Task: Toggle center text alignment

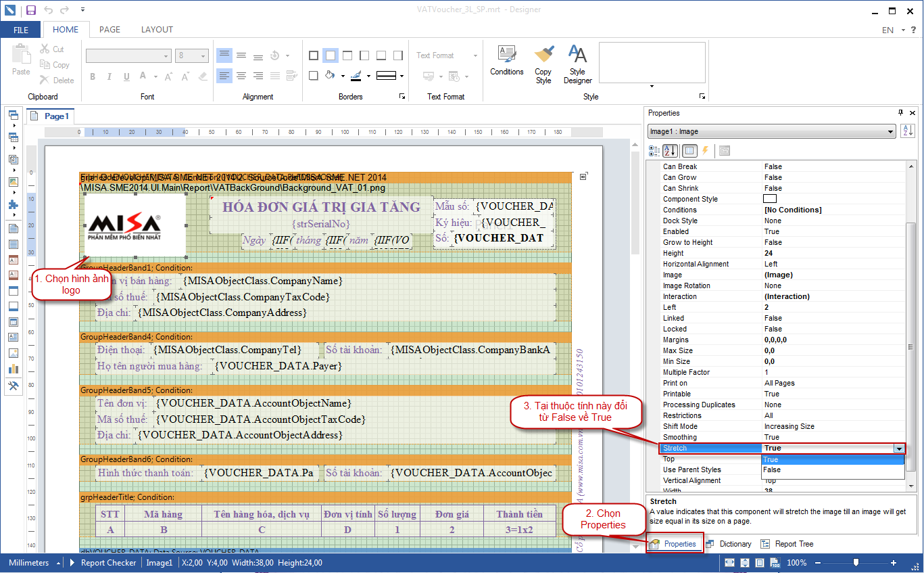Action: (241, 76)
